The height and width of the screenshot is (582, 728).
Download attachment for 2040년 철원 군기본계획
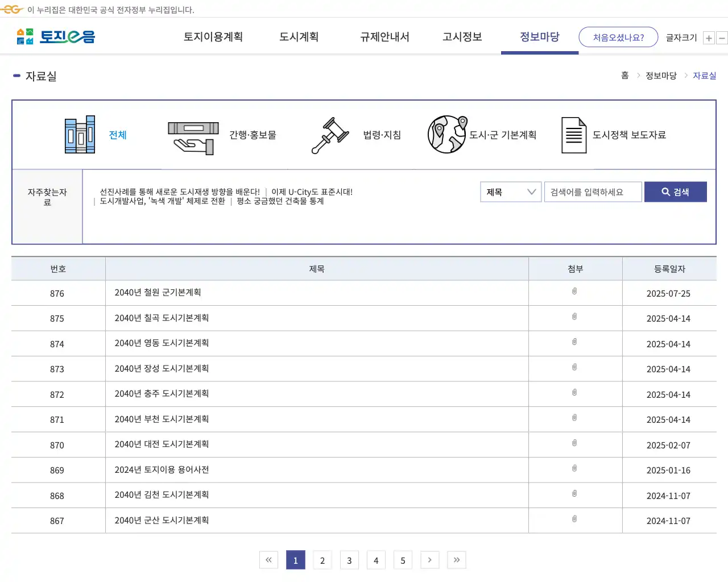click(x=574, y=292)
